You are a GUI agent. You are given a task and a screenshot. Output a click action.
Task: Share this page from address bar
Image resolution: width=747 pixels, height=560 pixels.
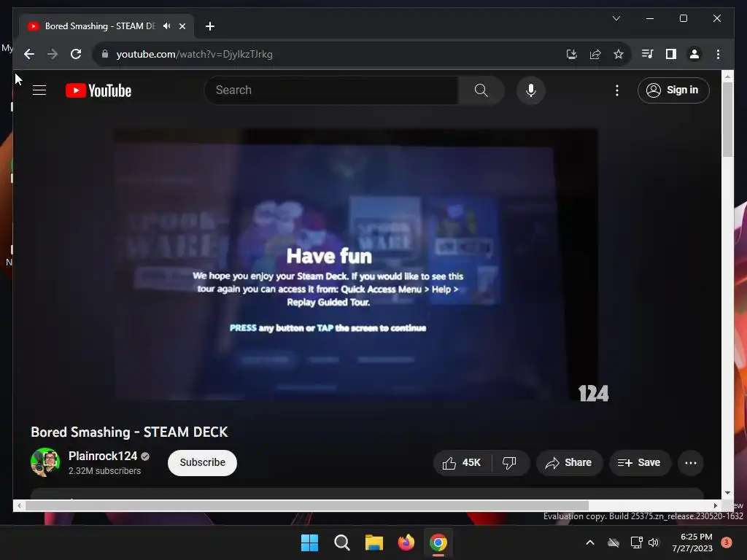pyautogui.click(x=595, y=54)
